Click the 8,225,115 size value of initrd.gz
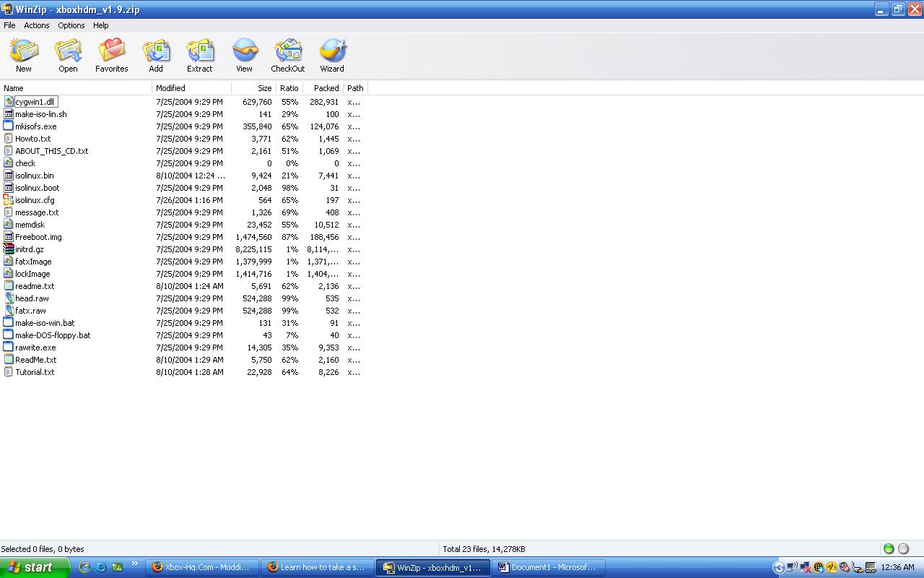Screen dimensions: 924x578 tap(254, 249)
